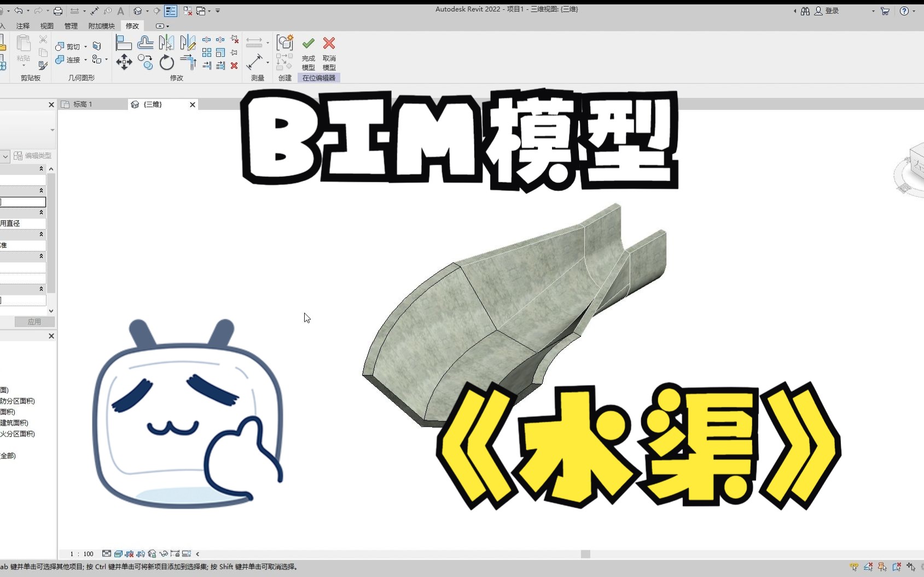Click Finish Model green checkmark
The image size is (924, 577).
coord(309,43)
